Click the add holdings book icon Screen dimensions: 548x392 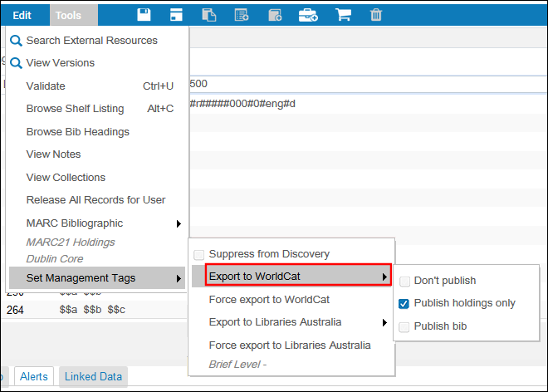275,15
